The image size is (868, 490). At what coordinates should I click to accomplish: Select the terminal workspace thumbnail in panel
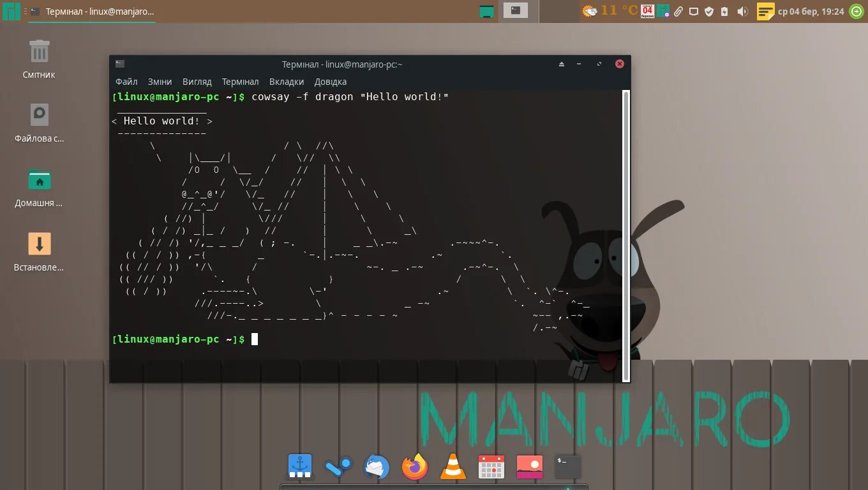(x=516, y=10)
